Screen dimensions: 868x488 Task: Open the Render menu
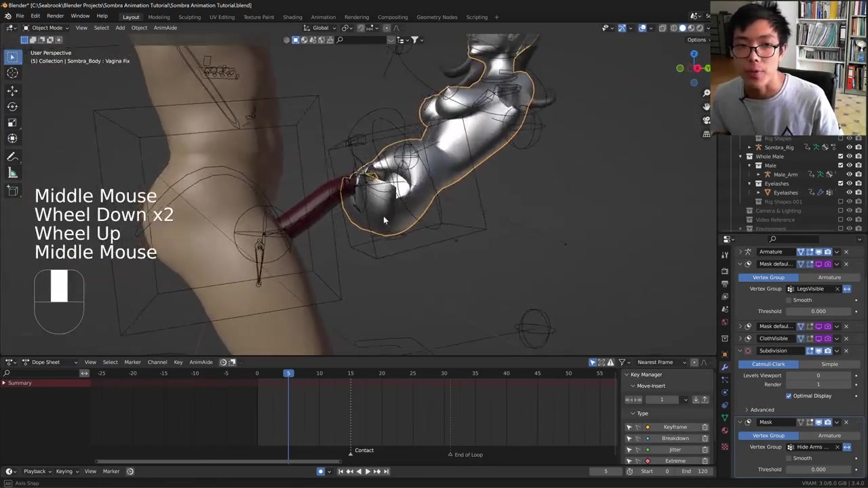click(55, 16)
